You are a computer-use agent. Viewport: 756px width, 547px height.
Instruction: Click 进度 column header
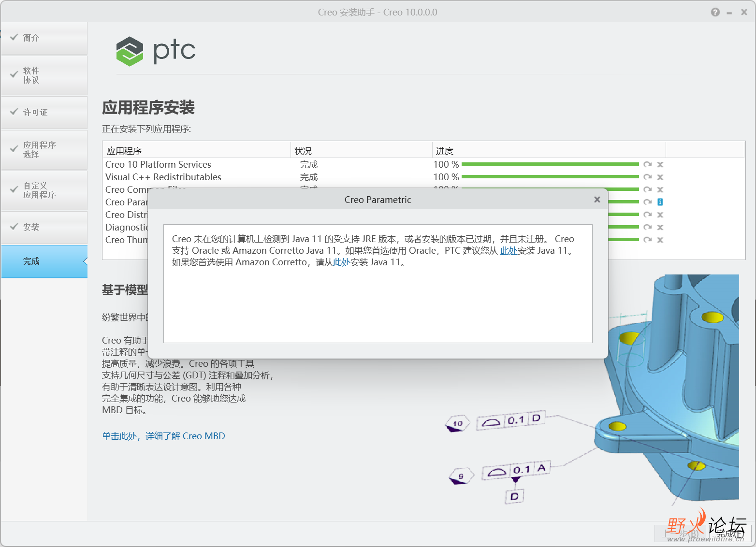pos(549,151)
